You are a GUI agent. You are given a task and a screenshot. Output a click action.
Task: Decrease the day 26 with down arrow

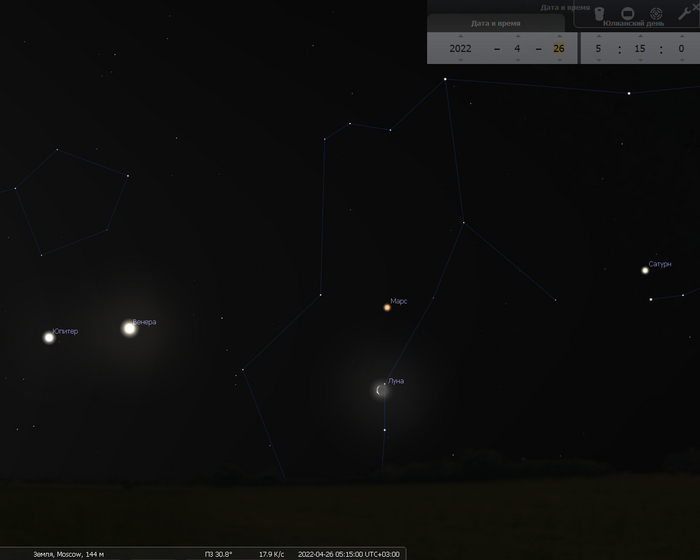point(559,60)
